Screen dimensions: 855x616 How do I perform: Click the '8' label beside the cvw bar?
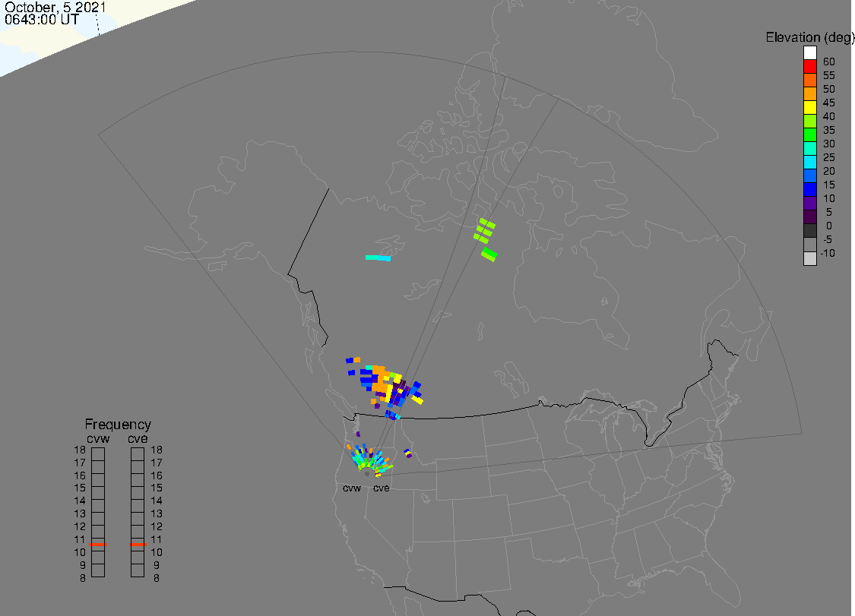tap(82, 578)
